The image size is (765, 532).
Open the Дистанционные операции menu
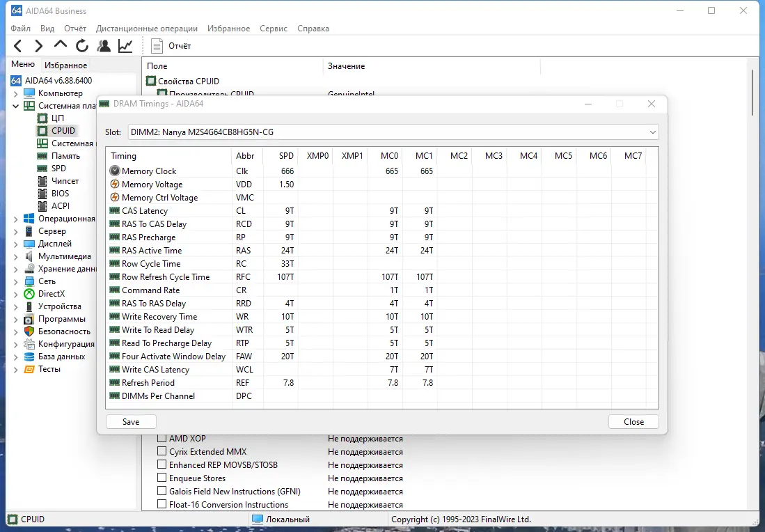tap(147, 29)
